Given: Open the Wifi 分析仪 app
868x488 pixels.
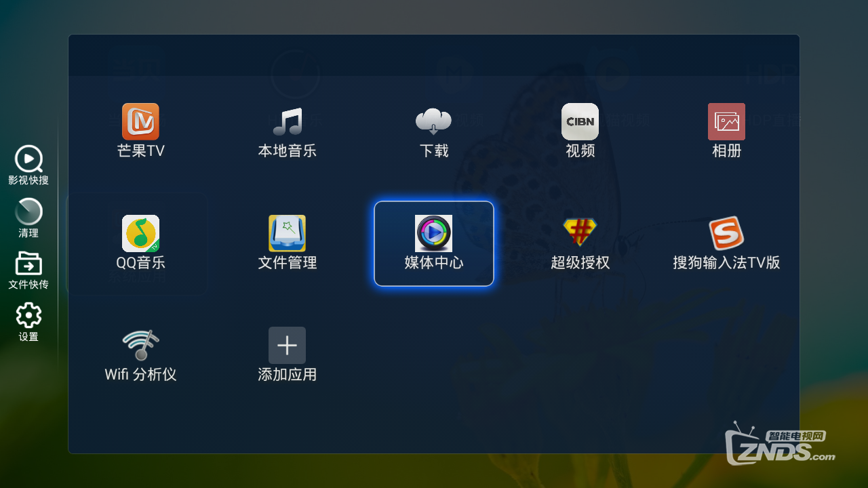Looking at the screenshot, I should coord(140,345).
